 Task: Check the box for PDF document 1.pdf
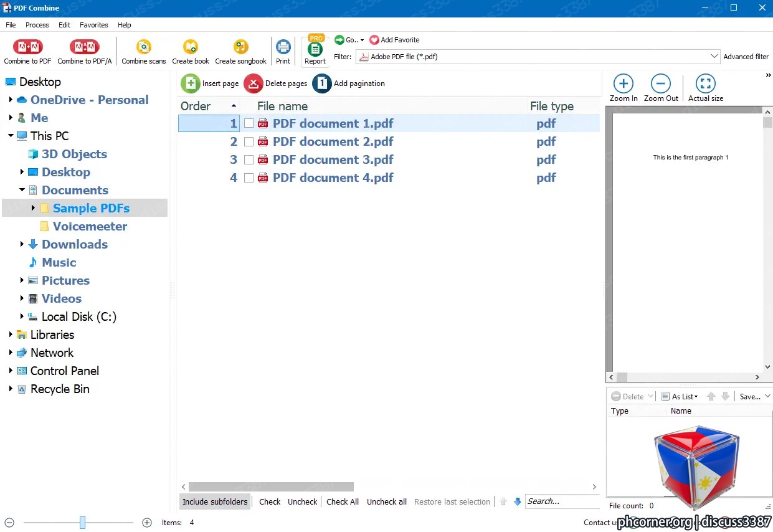pyautogui.click(x=249, y=123)
